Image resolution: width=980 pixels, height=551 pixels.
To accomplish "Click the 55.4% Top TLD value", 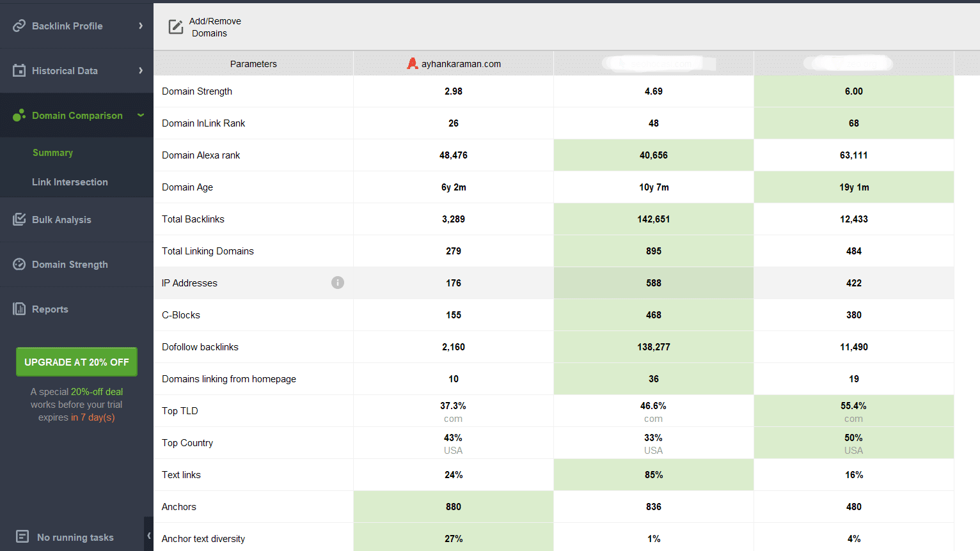I will pos(854,406).
